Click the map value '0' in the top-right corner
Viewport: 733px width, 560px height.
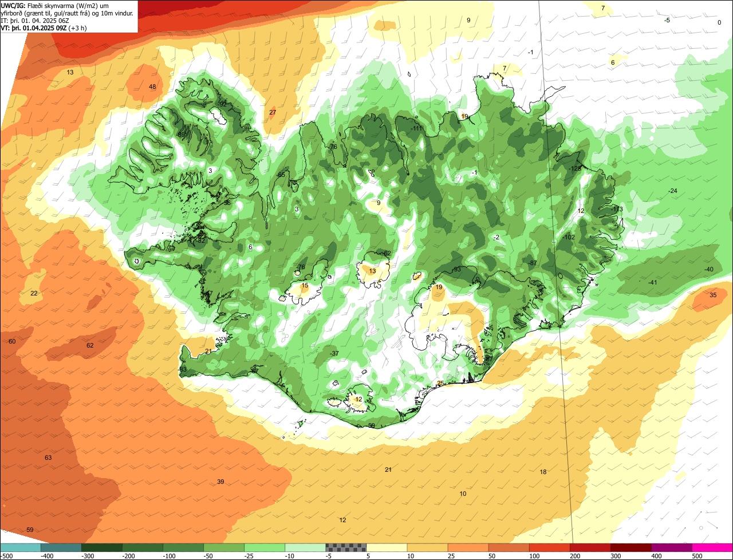[x=719, y=22]
